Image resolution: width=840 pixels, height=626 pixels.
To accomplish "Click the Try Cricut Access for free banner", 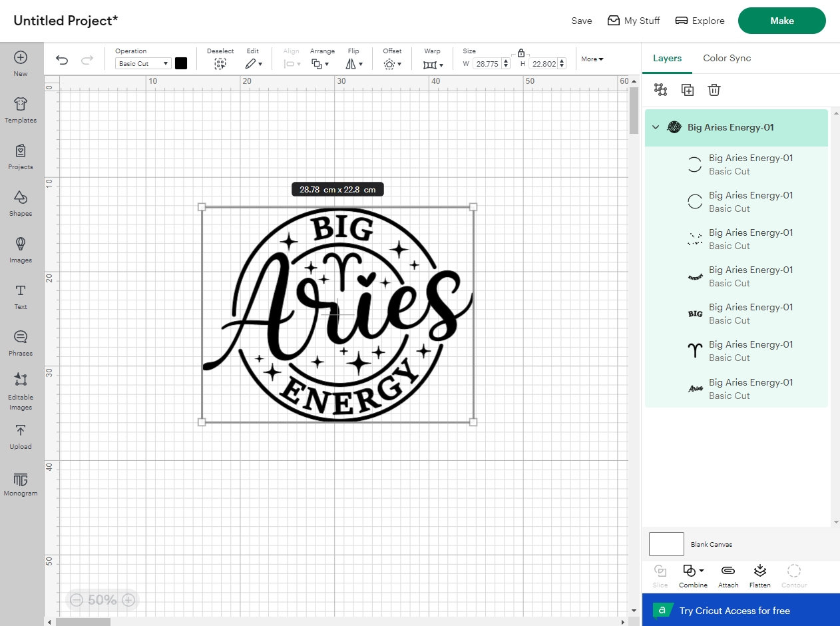I will point(741,610).
